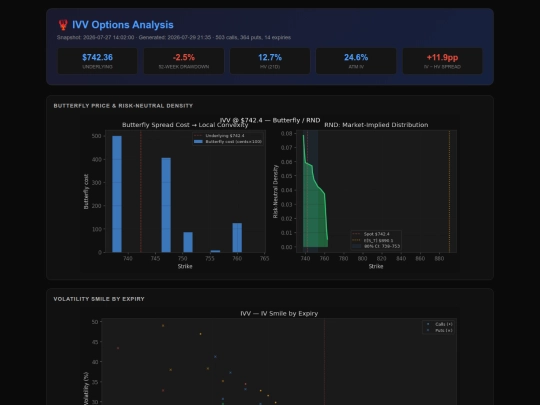Screen dimensions: 540x405
Task: Click the 'Volatility Smile by Expiry' section title
Action: click(99, 299)
